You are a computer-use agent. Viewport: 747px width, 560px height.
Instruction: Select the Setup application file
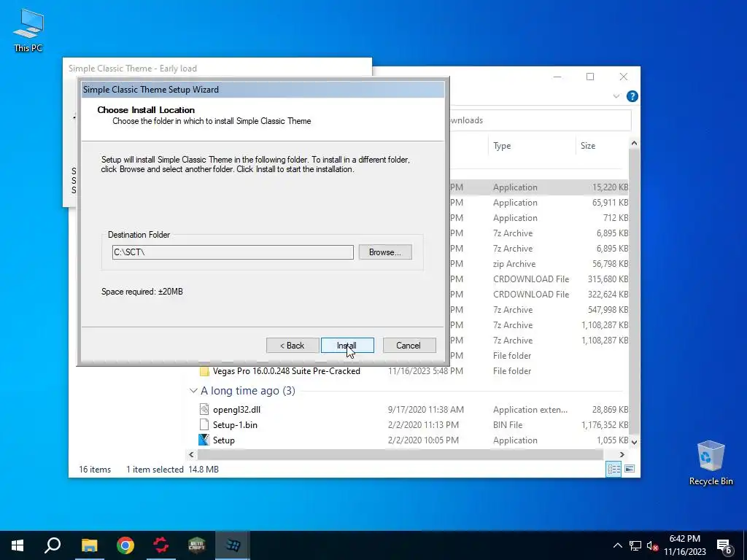pyautogui.click(x=223, y=440)
